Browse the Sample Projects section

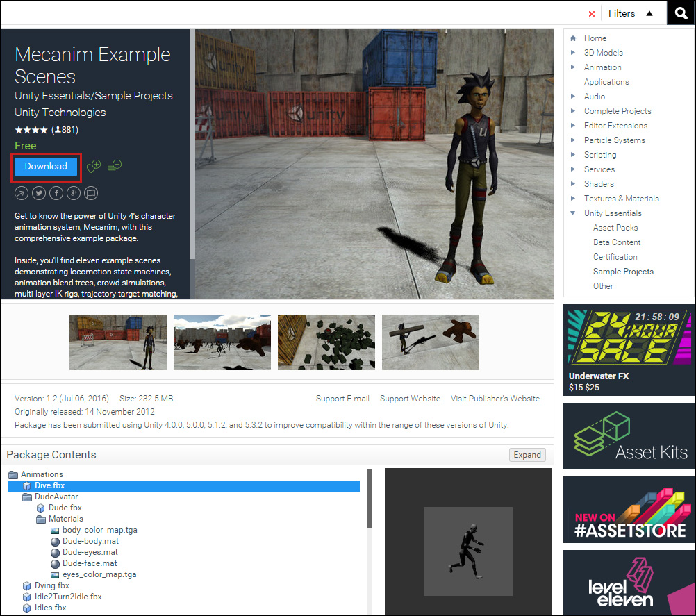coord(623,271)
